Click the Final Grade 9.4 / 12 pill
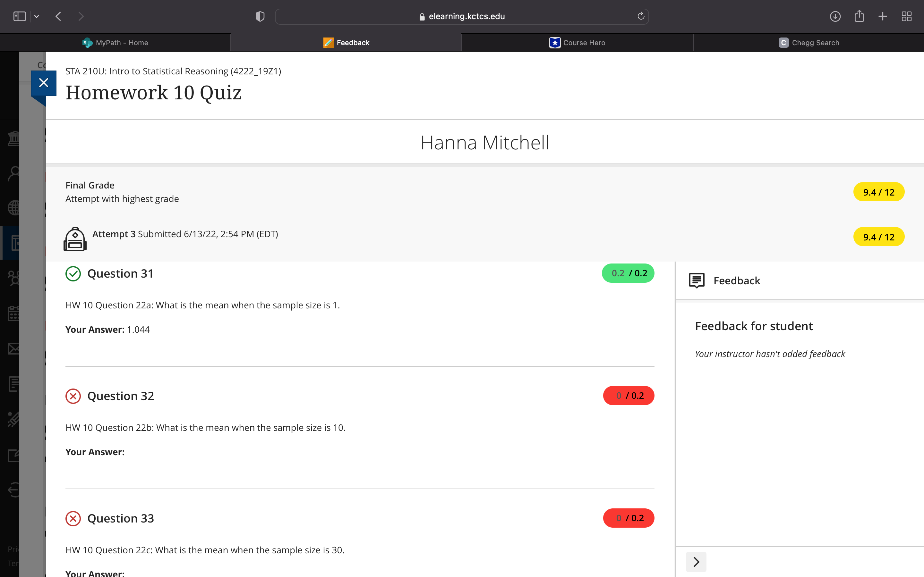The width and height of the screenshot is (924, 577). coord(878,192)
